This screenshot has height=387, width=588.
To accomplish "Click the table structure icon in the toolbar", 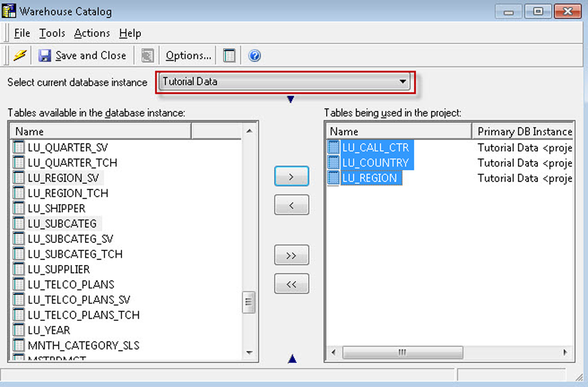I will [x=229, y=56].
